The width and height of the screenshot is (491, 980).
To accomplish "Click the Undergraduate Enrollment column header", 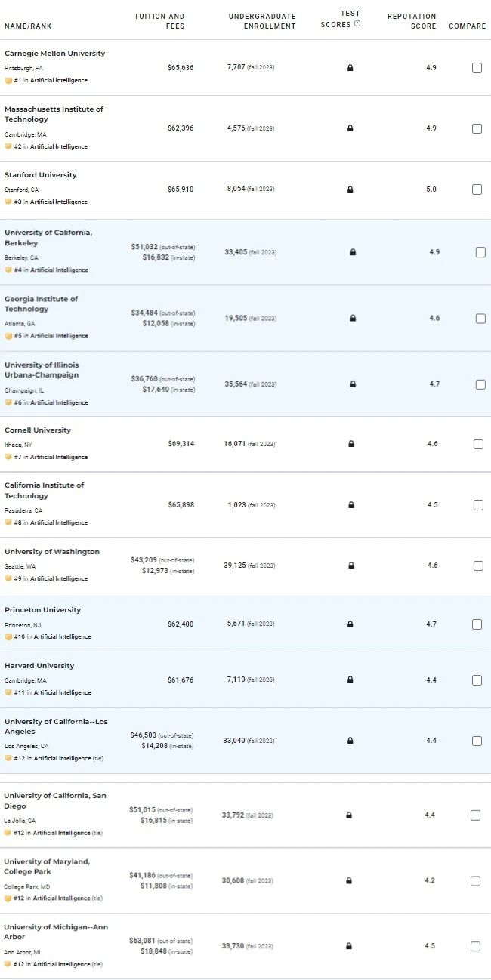I will (262, 21).
